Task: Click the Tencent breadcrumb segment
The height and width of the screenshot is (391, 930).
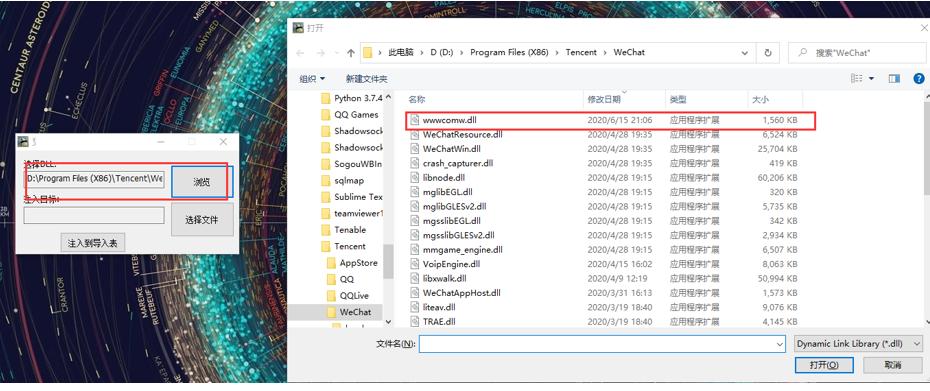Action: (581, 52)
